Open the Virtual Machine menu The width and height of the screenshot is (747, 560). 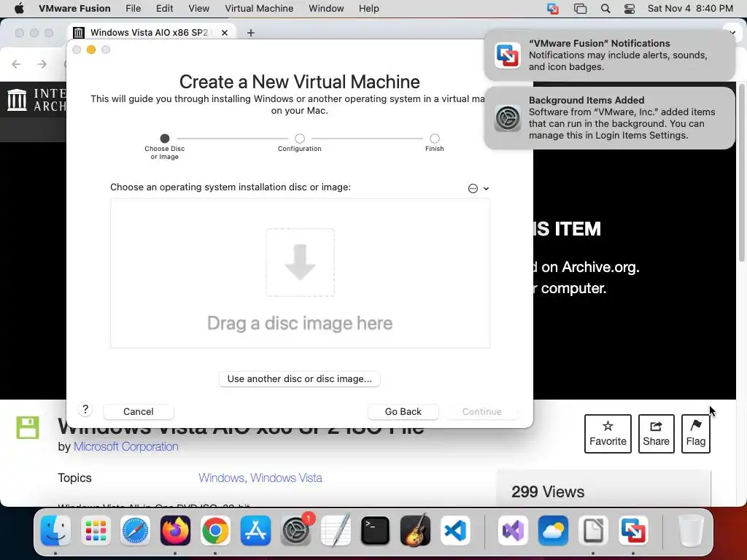(259, 9)
